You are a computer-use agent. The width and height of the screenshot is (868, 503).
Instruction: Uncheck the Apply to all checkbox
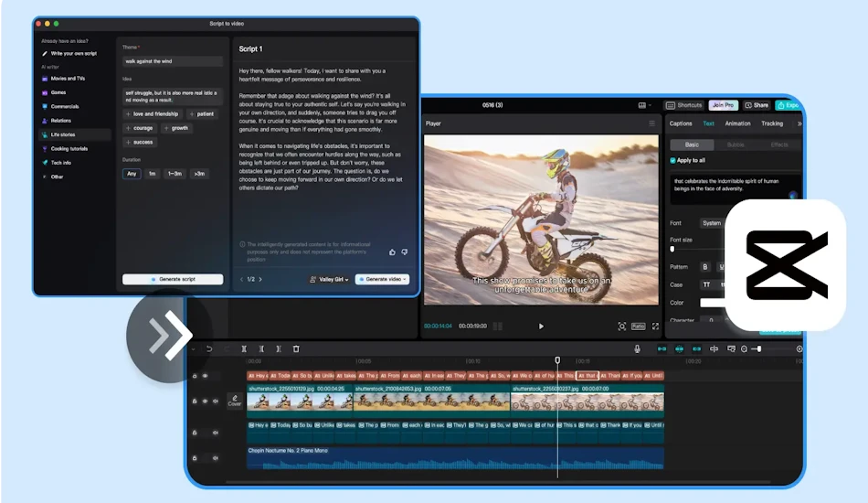(673, 161)
